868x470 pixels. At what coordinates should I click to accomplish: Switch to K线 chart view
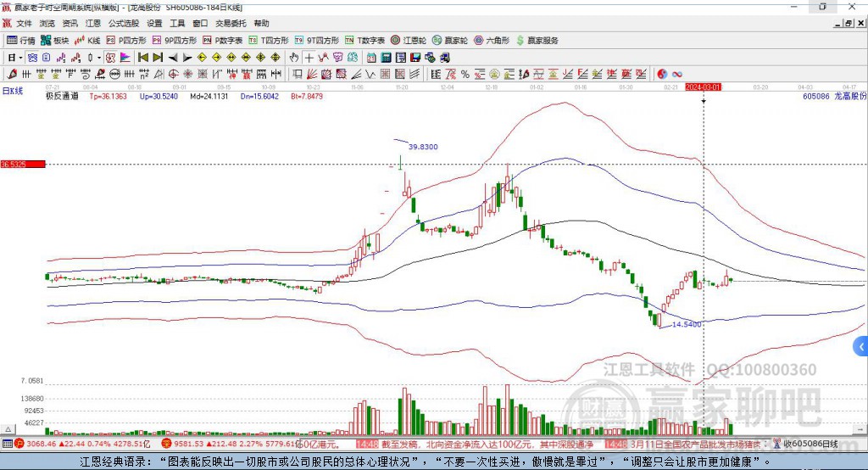(87, 41)
